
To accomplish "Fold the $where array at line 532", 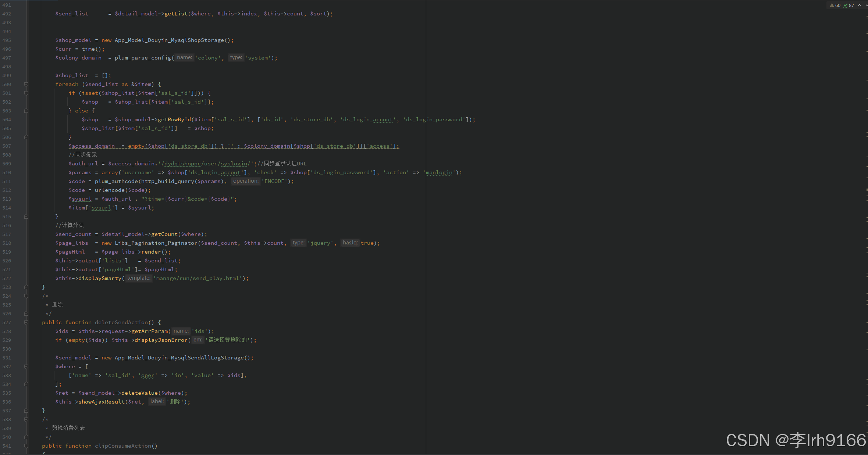I will point(26,366).
